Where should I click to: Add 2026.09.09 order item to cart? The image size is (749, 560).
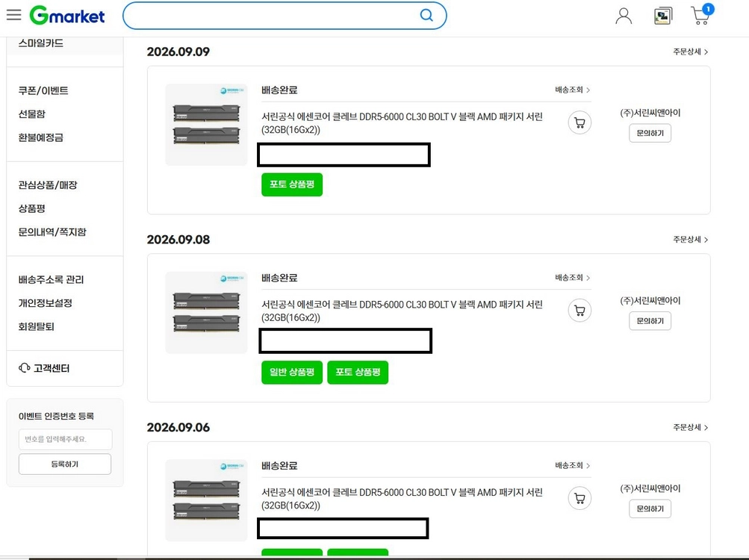coord(580,122)
